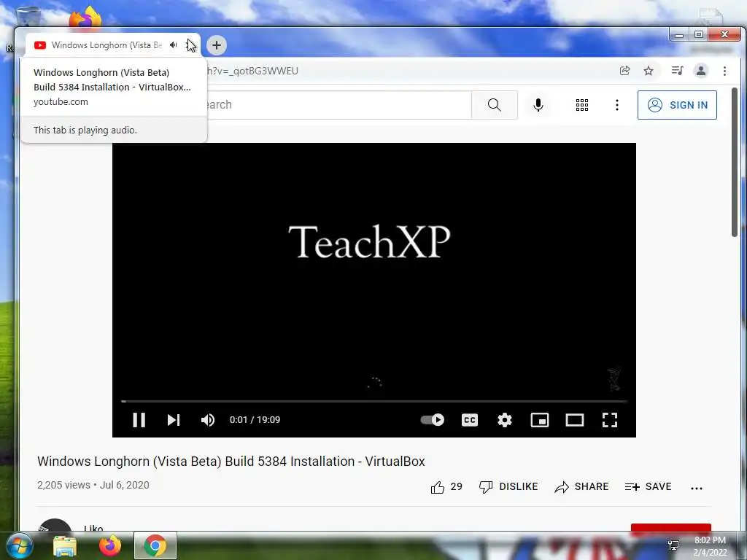Image resolution: width=747 pixels, height=560 pixels.
Task: Open the YouTube apps grid
Action: coord(581,105)
